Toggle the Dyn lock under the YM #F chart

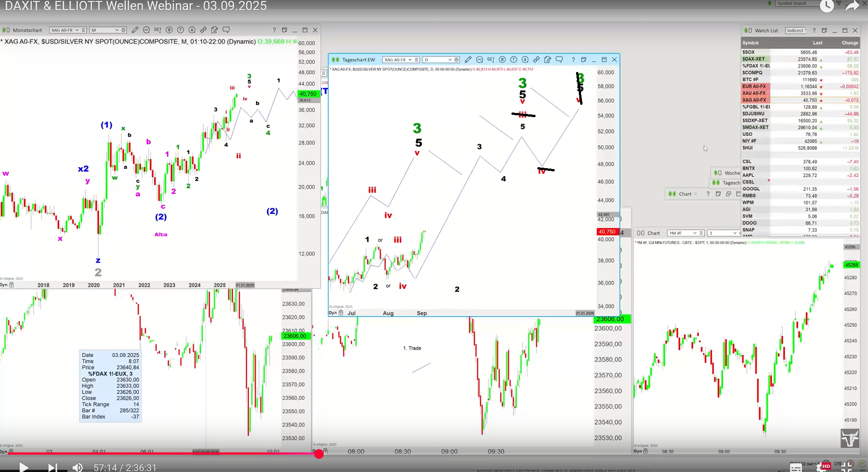(645, 451)
